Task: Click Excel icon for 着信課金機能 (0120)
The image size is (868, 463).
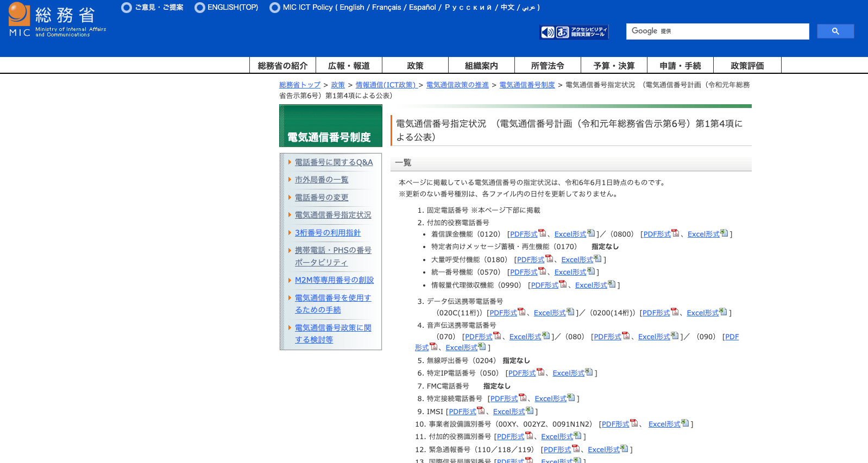Action: 591,233
